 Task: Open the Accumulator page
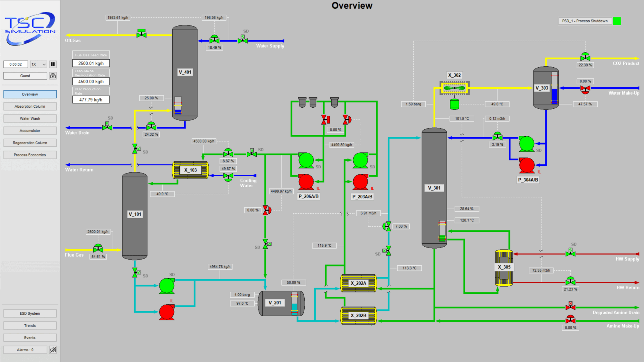pos(30,131)
